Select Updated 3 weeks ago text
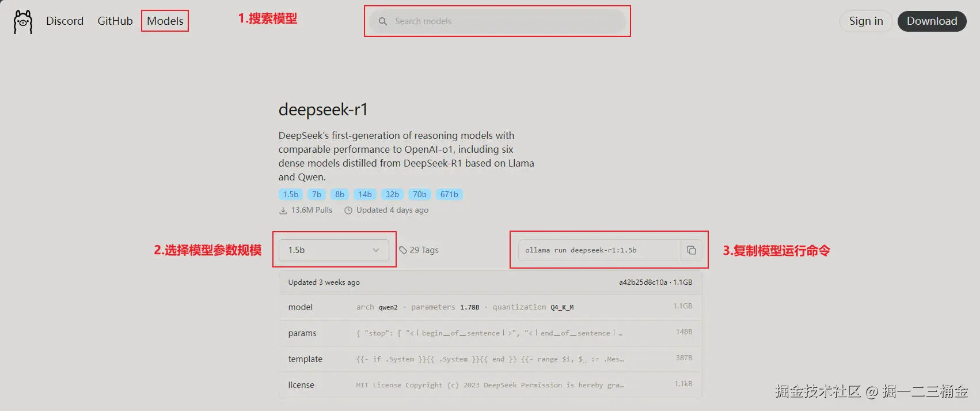Image resolution: width=980 pixels, height=411 pixels. click(x=324, y=282)
